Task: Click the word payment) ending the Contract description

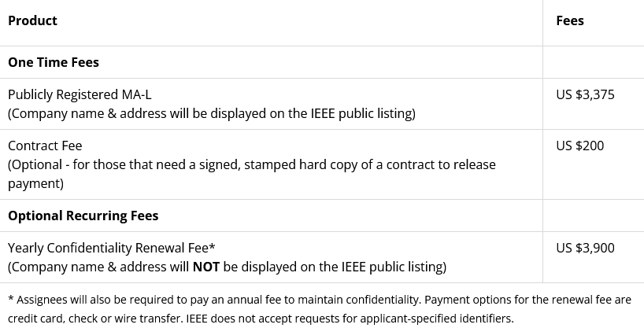Action: click(x=35, y=183)
